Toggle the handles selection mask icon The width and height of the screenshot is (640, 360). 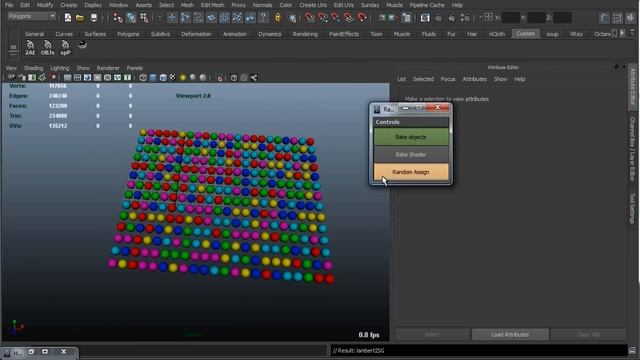[x=172, y=18]
